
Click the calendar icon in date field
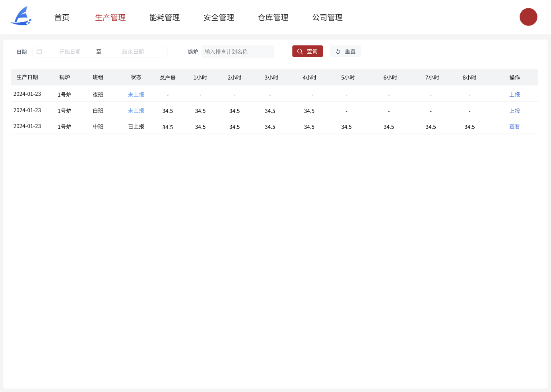pyautogui.click(x=39, y=52)
